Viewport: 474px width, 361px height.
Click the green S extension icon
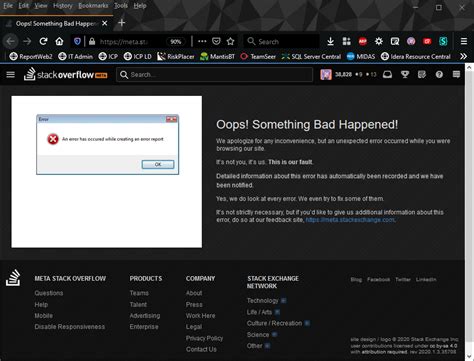tap(443, 41)
